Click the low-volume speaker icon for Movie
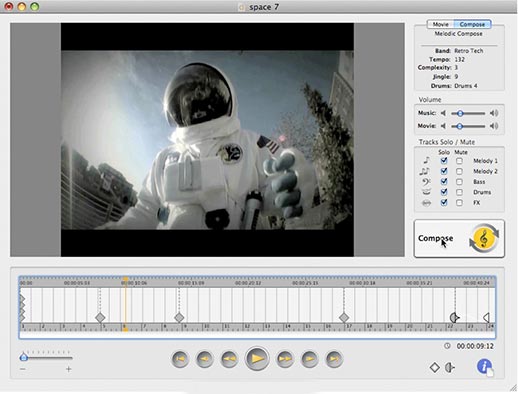Image resolution: width=518 pixels, height=394 pixels. [443, 126]
